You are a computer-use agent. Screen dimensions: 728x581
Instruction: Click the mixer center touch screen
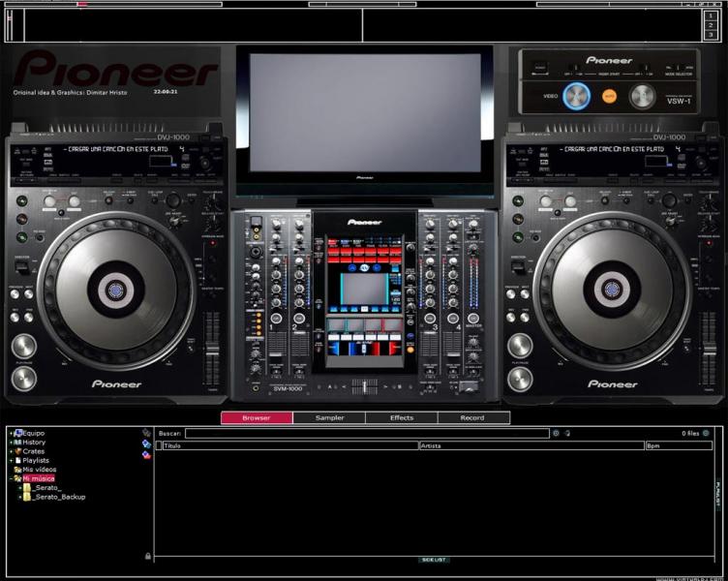click(364, 302)
